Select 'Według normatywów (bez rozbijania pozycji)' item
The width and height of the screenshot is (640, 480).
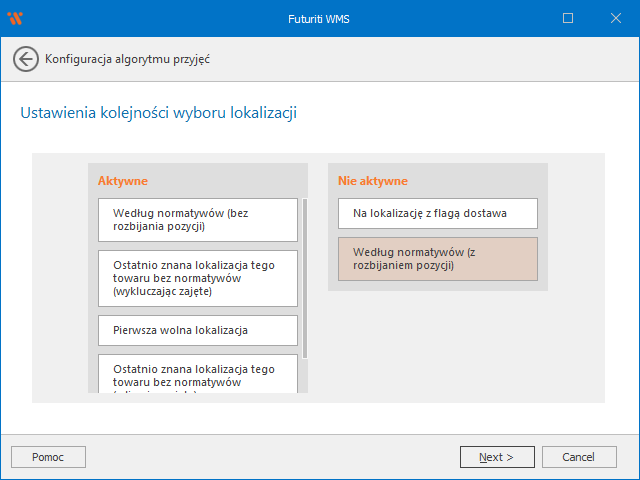[198, 220]
